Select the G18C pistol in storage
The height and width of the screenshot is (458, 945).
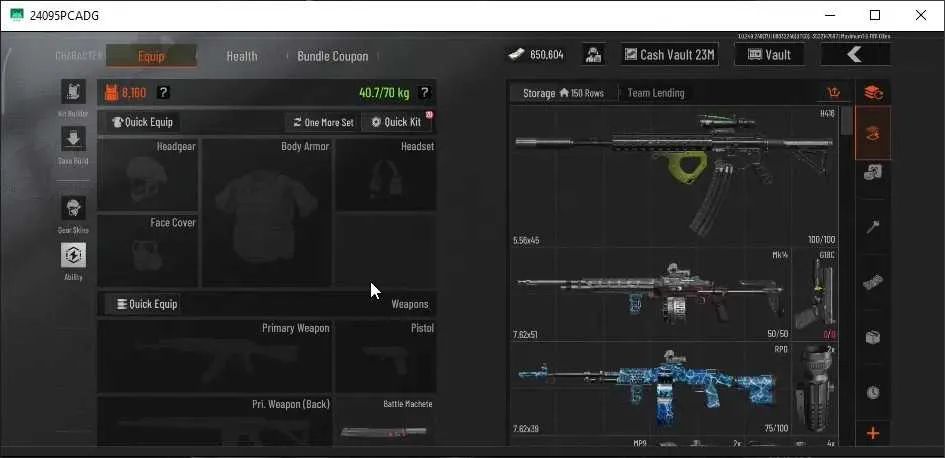point(815,295)
